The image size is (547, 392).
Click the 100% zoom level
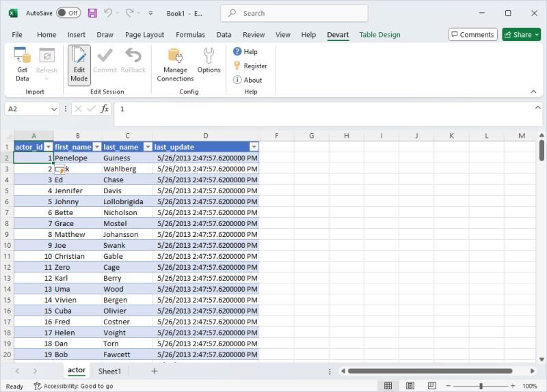click(529, 386)
